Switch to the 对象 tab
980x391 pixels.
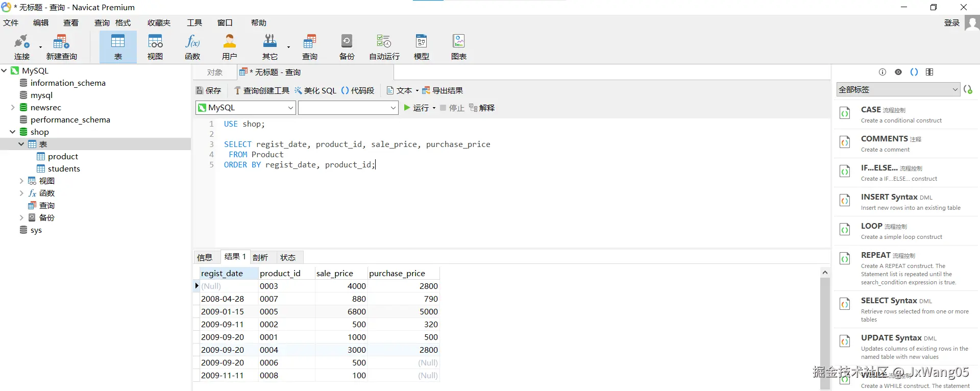[215, 72]
